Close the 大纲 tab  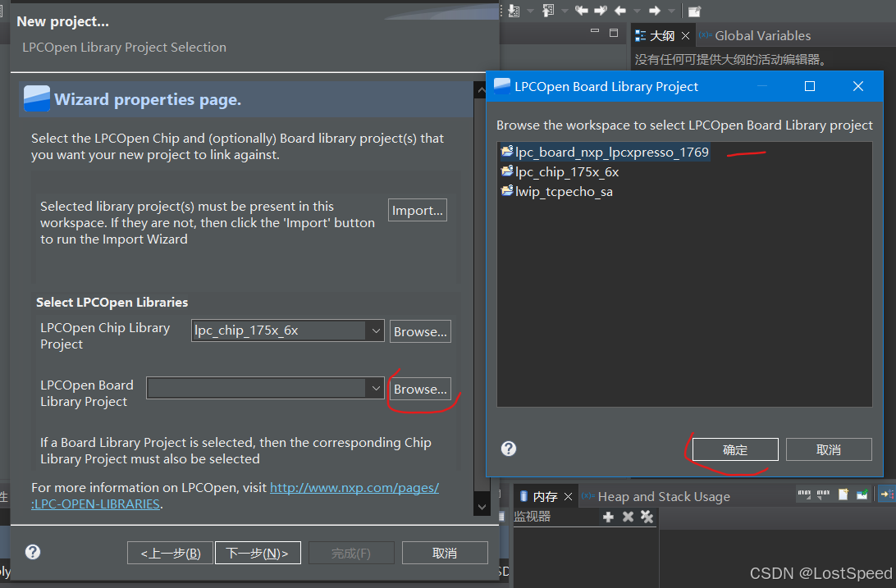(x=686, y=36)
